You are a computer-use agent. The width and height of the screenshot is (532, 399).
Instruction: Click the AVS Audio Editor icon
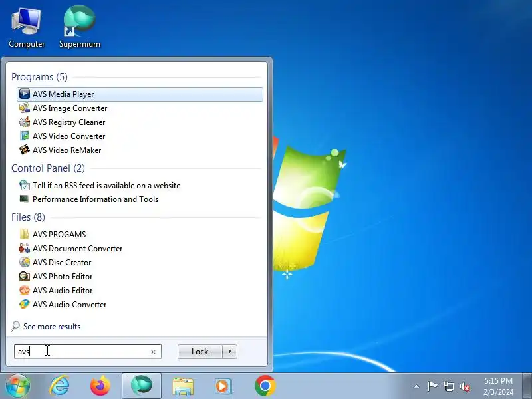pyautogui.click(x=25, y=290)
